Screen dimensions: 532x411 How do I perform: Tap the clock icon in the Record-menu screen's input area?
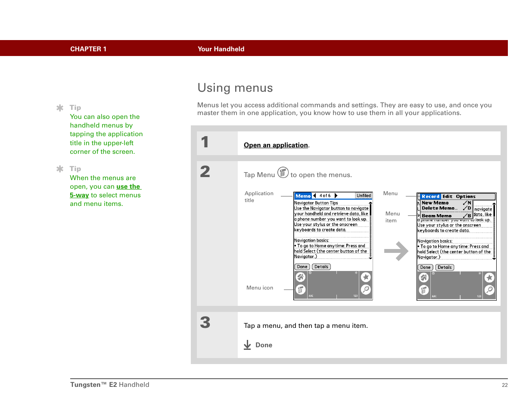(433, 274)
